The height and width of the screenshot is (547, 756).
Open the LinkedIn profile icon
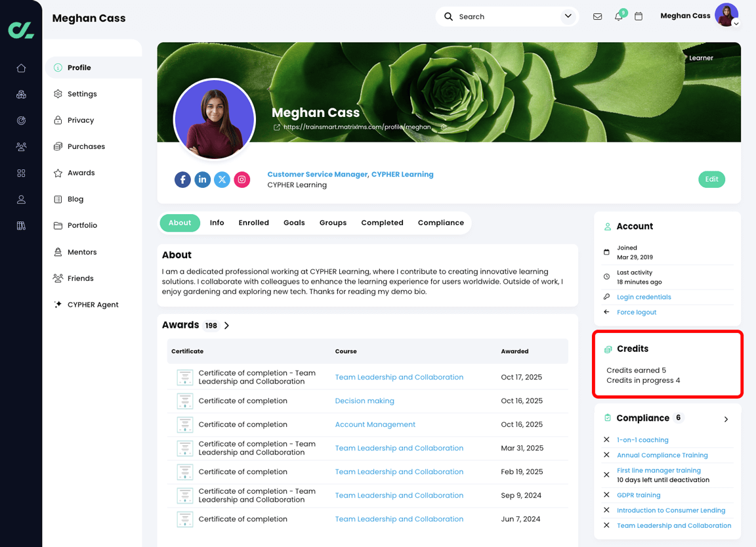tap(202, 179)
